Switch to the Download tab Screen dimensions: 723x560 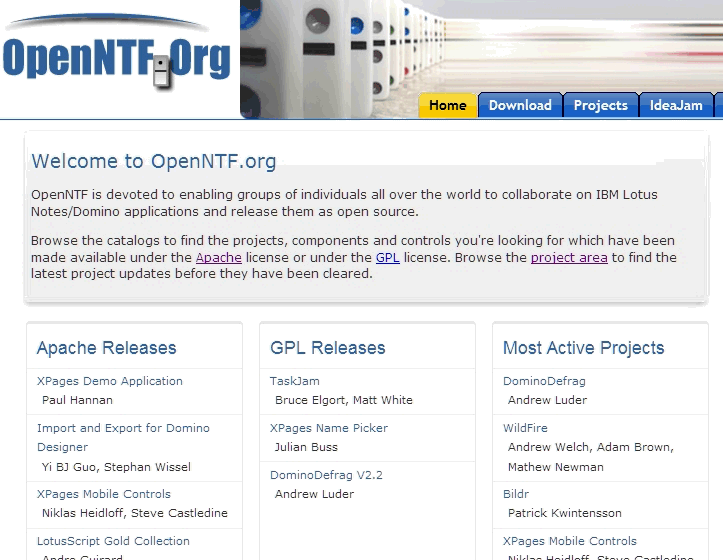coord(520,105)
